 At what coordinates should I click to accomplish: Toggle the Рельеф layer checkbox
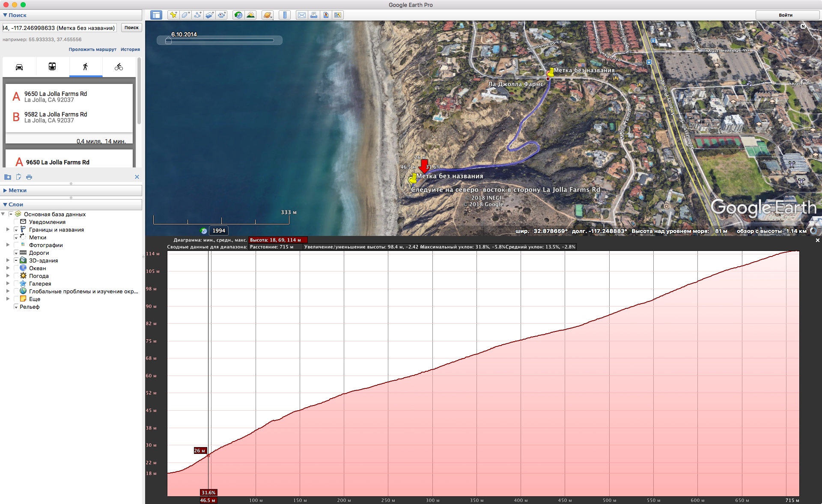coord(16,307)
